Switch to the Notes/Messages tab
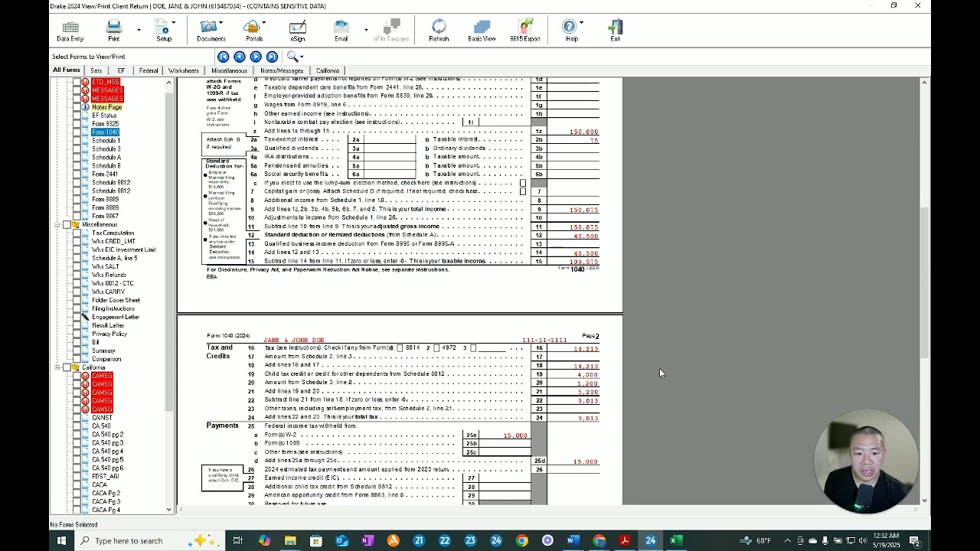This screenshot has width=980, height=551. [282, 70]
